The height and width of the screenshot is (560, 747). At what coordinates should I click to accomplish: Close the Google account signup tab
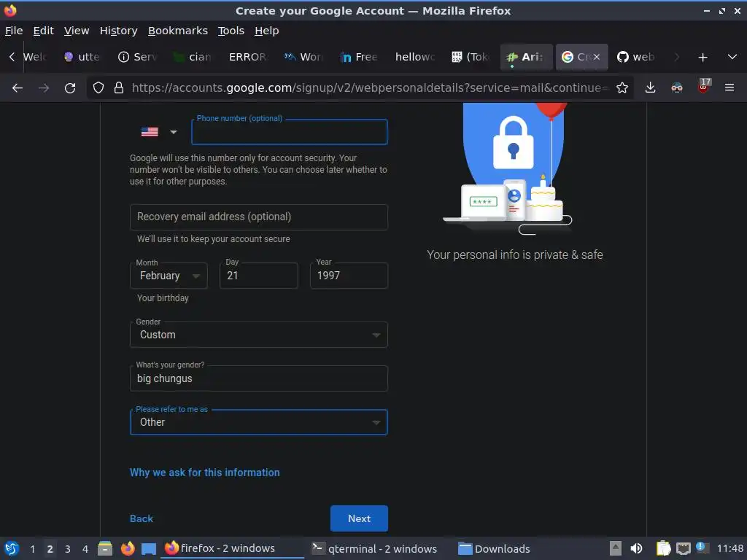click(x=597, y=57)
